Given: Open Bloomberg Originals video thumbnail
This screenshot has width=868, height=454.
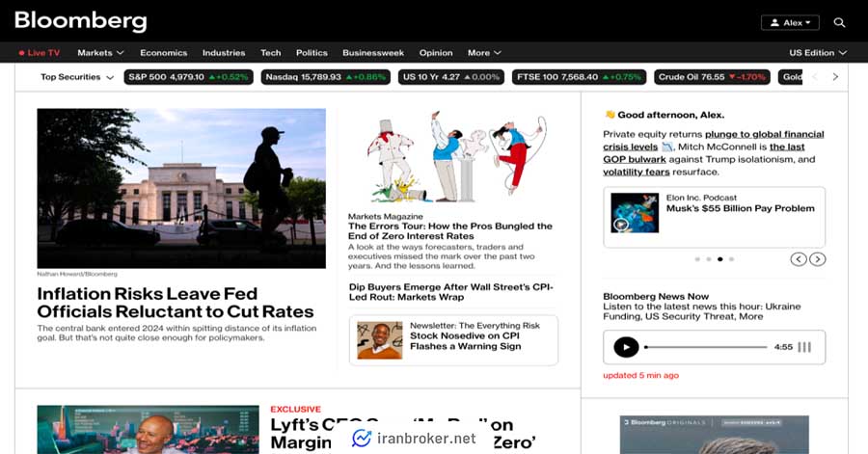Looking at the screenshot, I should pyautogui.click(x=714, y=435).
